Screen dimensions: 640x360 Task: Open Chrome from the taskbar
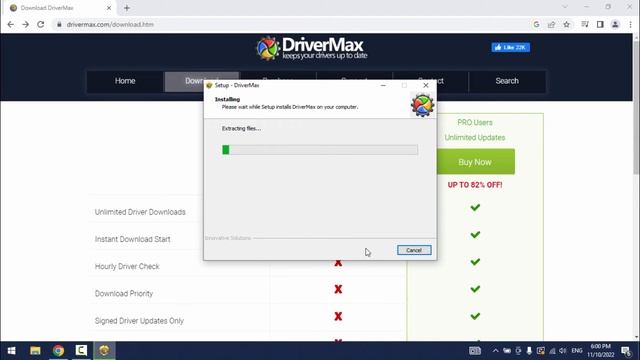58,351
